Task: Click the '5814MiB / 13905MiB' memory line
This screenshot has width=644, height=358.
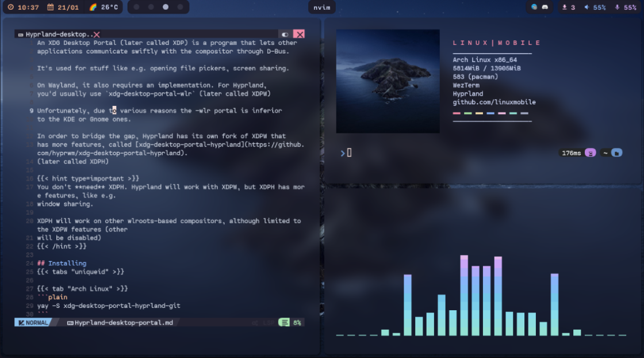Action: pyautogui.click(x=486, y=68)
